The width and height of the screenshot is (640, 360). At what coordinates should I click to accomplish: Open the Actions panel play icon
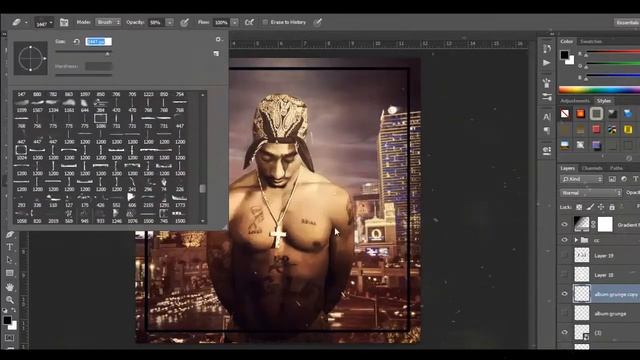tap(547, 63)
